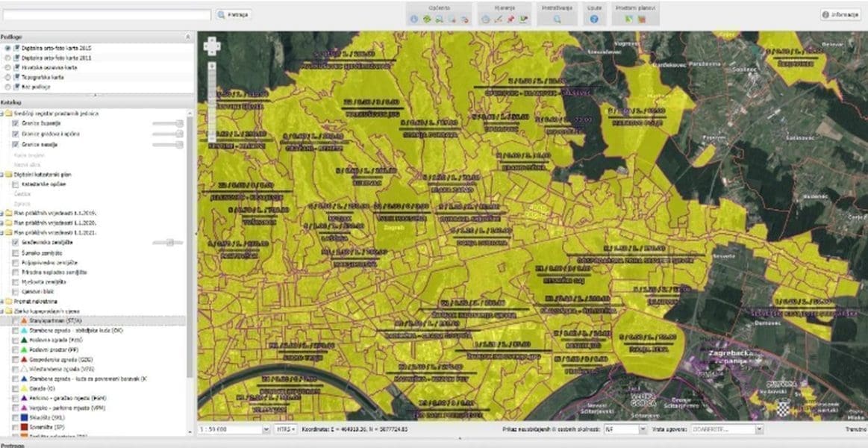Click the green arrow icon under Prostorni planovi
This screenshot has width=868, height=448.
point(629,19)
